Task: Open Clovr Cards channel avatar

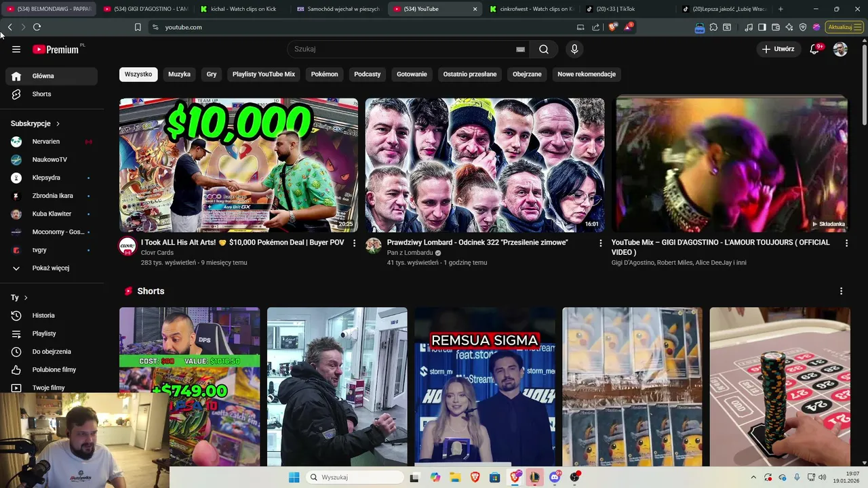Action: (x=127, y=246)
